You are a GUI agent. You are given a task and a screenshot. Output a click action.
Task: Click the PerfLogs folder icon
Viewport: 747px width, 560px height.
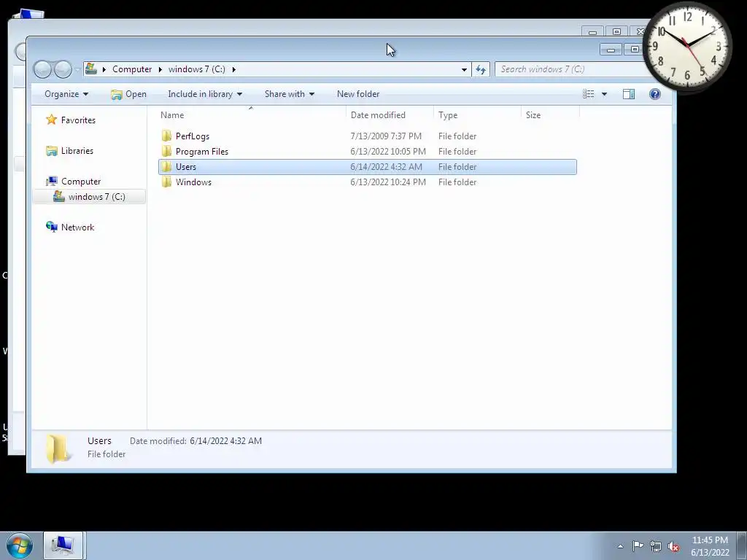click(166, 136)
